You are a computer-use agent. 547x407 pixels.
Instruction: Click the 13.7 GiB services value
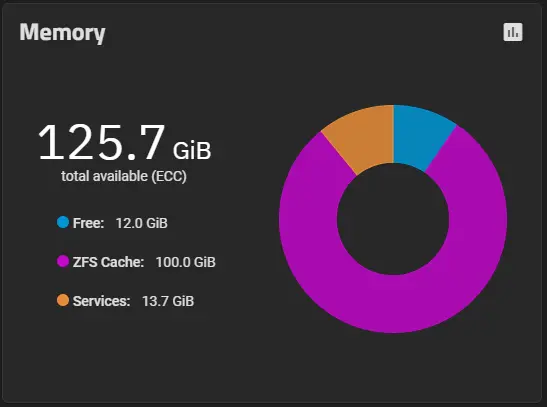click(x=168, y=301)
